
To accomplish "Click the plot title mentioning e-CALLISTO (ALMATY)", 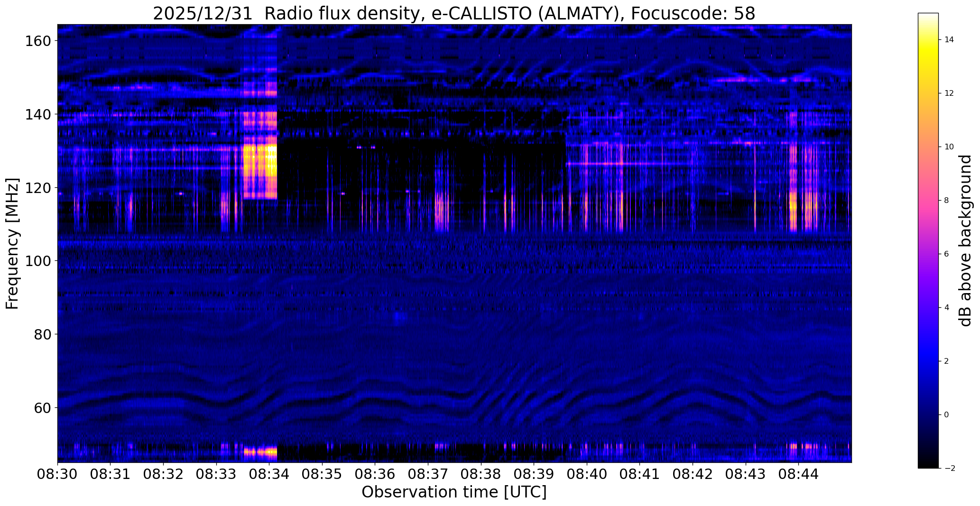I will [454, 14].
